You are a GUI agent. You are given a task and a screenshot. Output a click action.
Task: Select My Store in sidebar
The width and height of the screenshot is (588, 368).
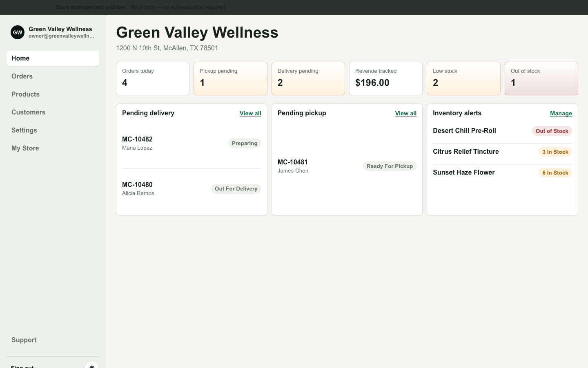(x=53, y=148)
